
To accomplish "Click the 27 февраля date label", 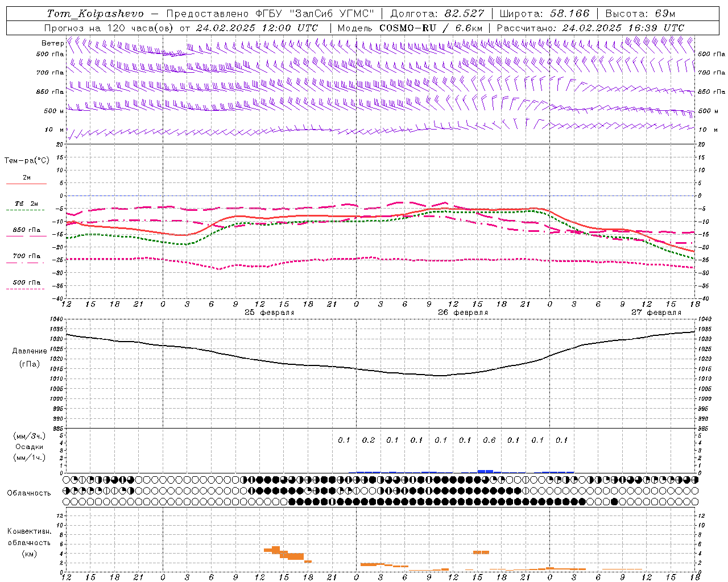I will click(656, 313).
